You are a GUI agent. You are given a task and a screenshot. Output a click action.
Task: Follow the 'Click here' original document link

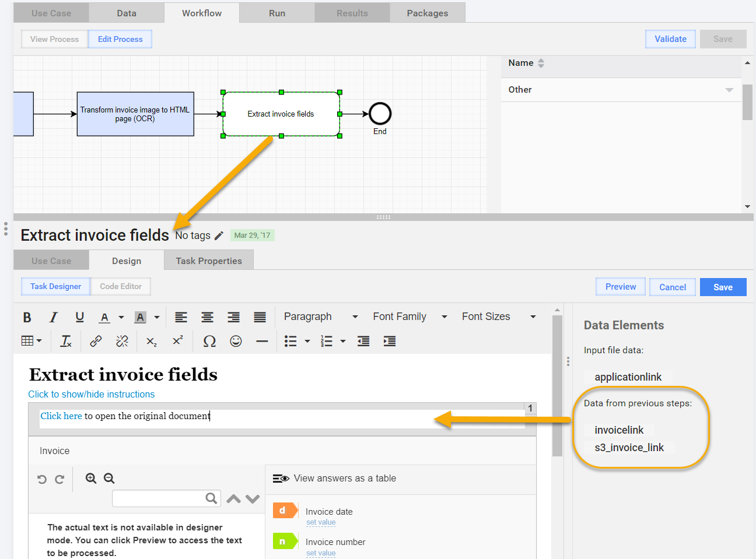coord(61,416)
